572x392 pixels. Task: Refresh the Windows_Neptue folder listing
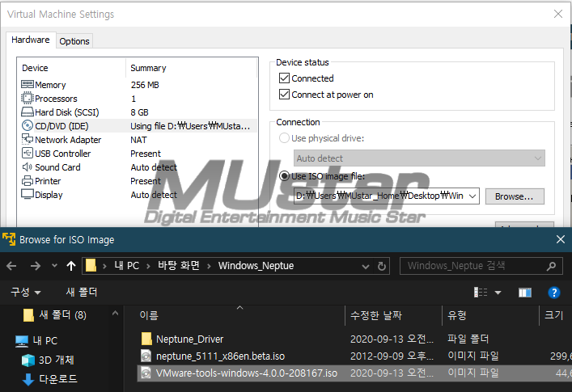(382, 266)
